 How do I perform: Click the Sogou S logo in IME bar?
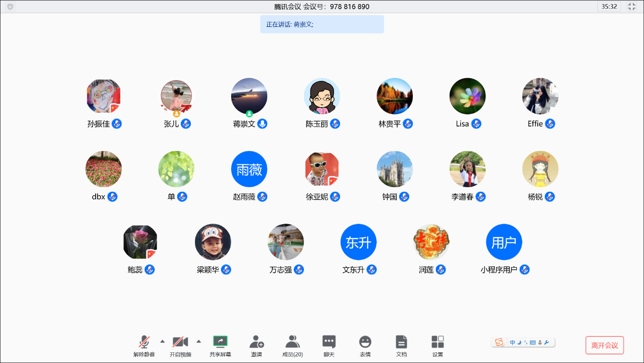[x=499, y=342]
